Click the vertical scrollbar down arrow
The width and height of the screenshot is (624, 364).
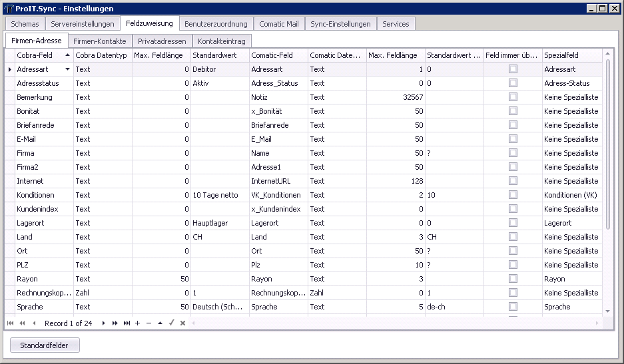[607, 311]
